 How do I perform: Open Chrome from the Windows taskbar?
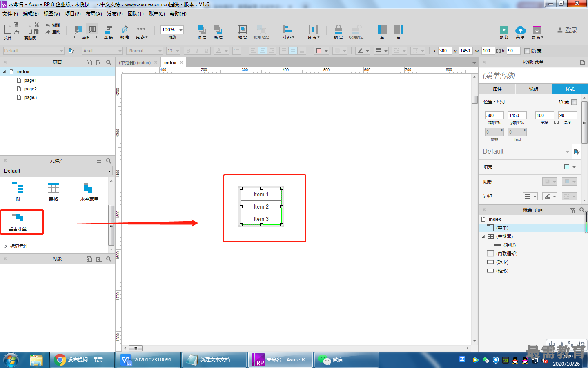(x=82, y=360)
